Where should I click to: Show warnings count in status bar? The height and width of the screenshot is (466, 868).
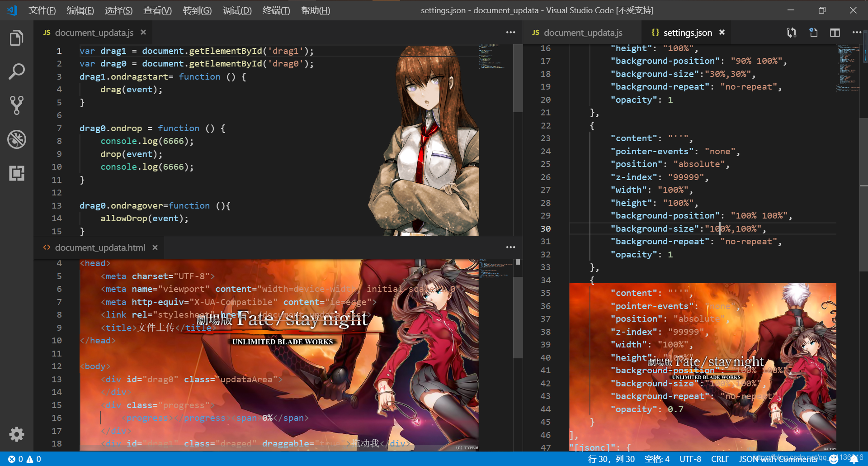point(34,459)
